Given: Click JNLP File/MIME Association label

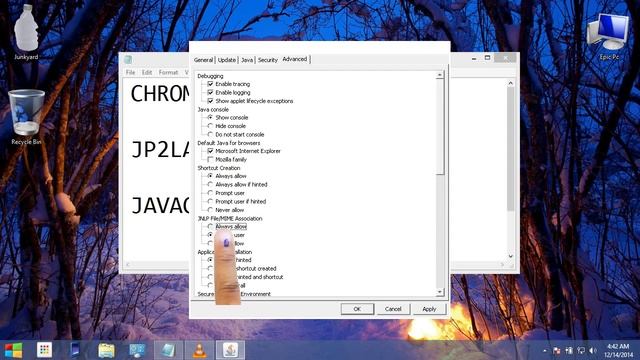Looking at the screenshot, I should click(230, 218).
